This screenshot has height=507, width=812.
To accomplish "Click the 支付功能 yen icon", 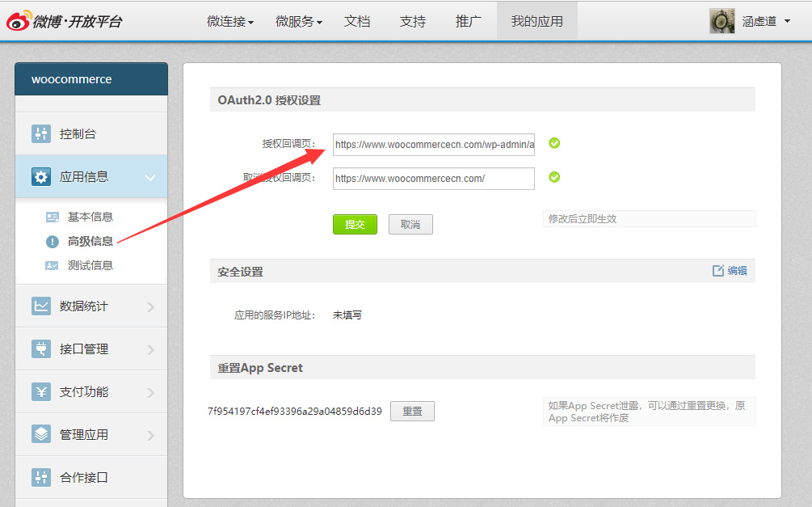I will (x=41, y=392).
